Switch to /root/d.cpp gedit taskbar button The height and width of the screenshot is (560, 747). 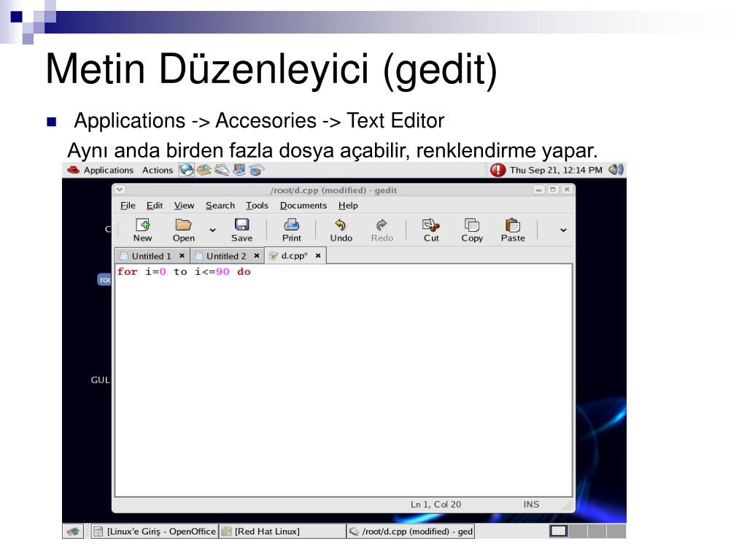410,532
